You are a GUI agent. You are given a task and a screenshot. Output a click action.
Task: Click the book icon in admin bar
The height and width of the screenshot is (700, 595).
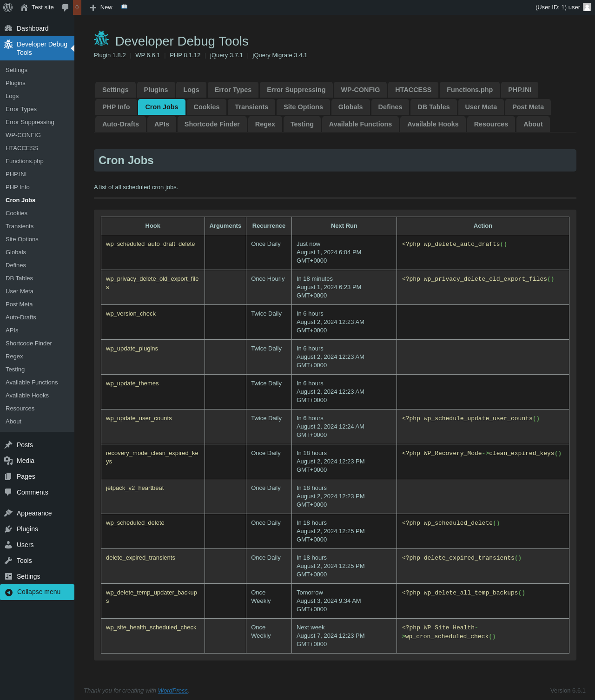124,7
